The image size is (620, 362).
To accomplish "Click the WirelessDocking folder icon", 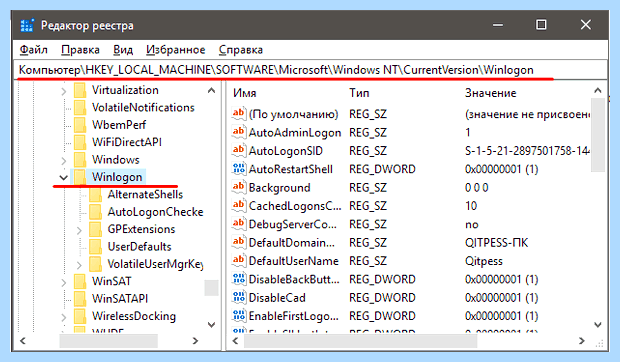I will (x=80, y=316).
